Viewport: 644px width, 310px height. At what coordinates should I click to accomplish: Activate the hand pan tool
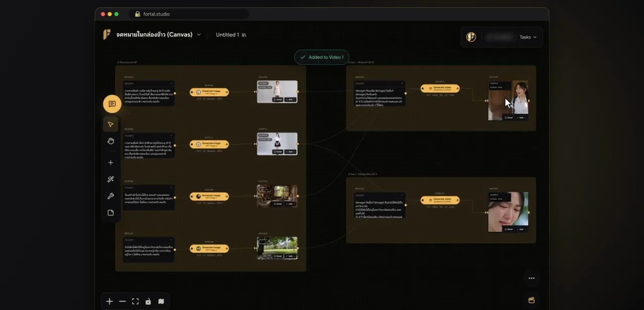tap(111, 141)
